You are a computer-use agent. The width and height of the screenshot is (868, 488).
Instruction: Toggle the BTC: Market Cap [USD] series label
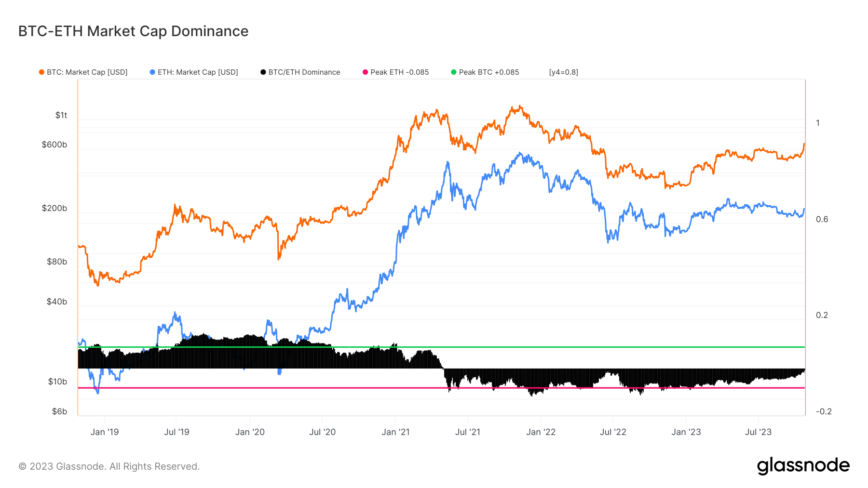pos(87,72)
